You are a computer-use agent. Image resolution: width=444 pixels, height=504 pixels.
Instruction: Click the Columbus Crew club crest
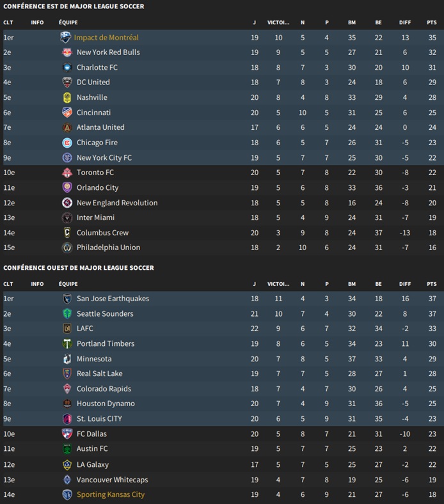click(67, 233)
